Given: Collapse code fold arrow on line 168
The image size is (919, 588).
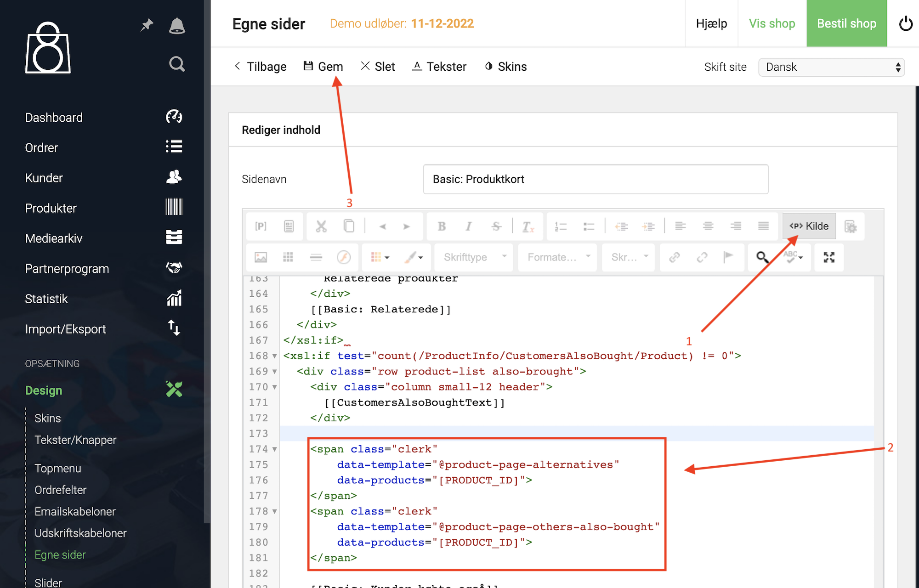Looking at the screenshot, I should click(275, 356).
